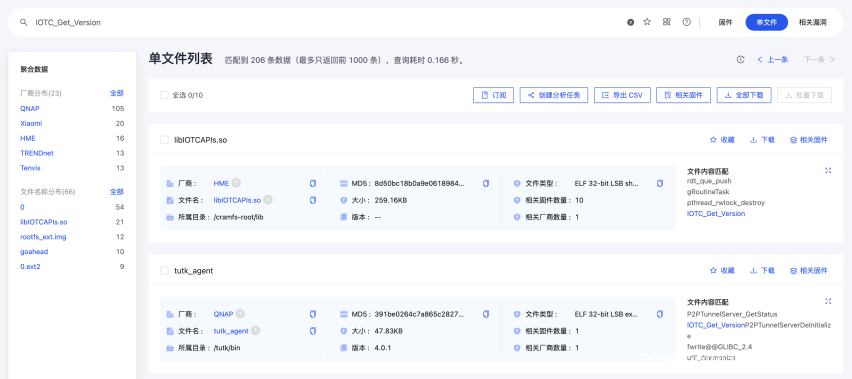This screenshot has height=379, width=852.
Task: Check the libIOTCAPIs.so result checkbox
Action: click(x=164, y=140)
